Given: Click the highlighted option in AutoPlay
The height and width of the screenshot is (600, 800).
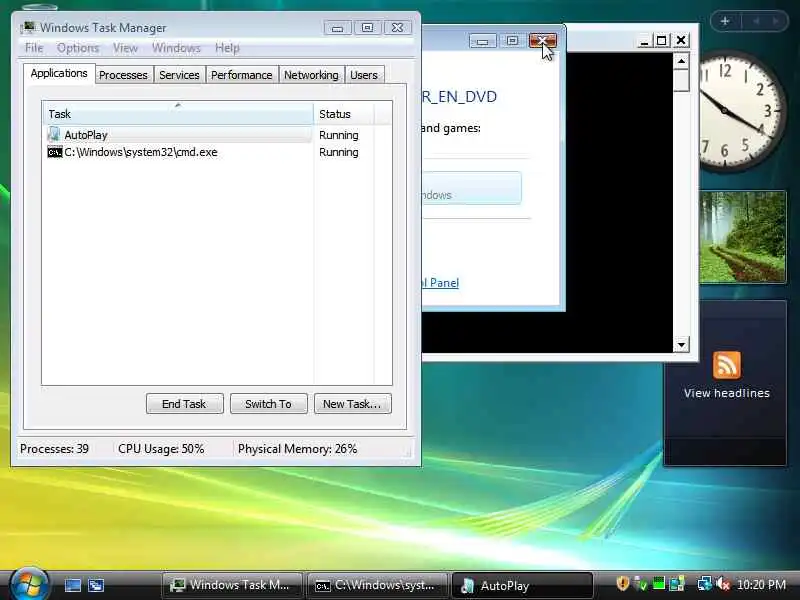Looking at the screenshot, I should tap(471, 188).
